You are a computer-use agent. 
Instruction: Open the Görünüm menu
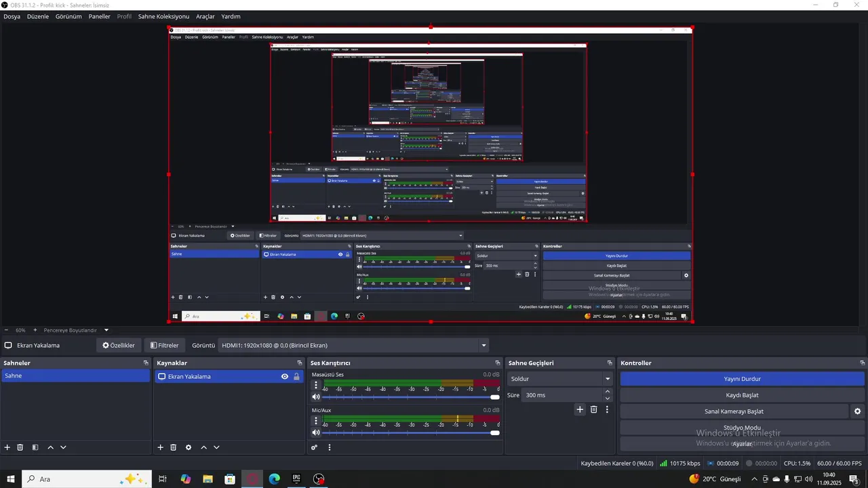point(68,16)
